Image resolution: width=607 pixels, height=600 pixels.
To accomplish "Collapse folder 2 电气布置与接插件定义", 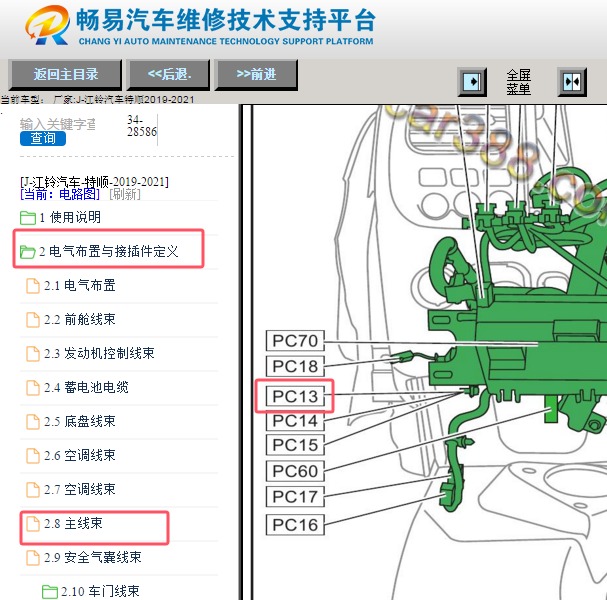I will point(109,252).
